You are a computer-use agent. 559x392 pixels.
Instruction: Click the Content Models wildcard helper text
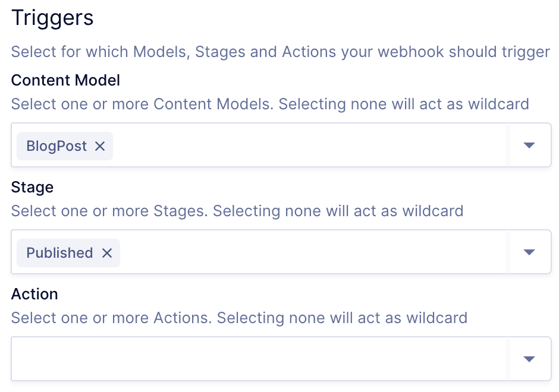coord(269,104)
